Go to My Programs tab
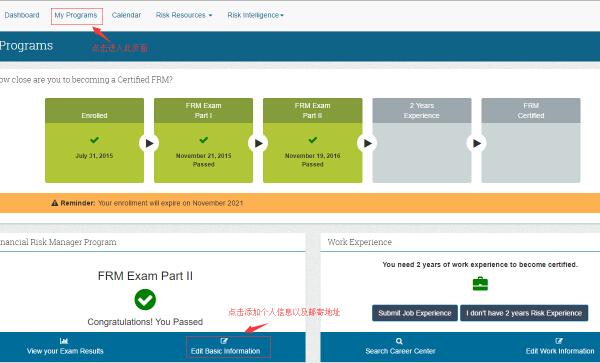The image size is (600, 363). tap(76, 15)
